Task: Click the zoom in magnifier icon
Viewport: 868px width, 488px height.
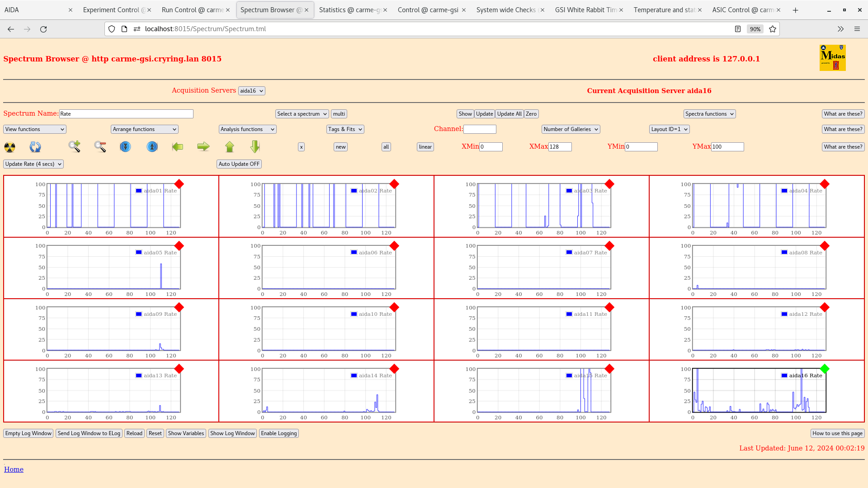Action: coord(74,146)
